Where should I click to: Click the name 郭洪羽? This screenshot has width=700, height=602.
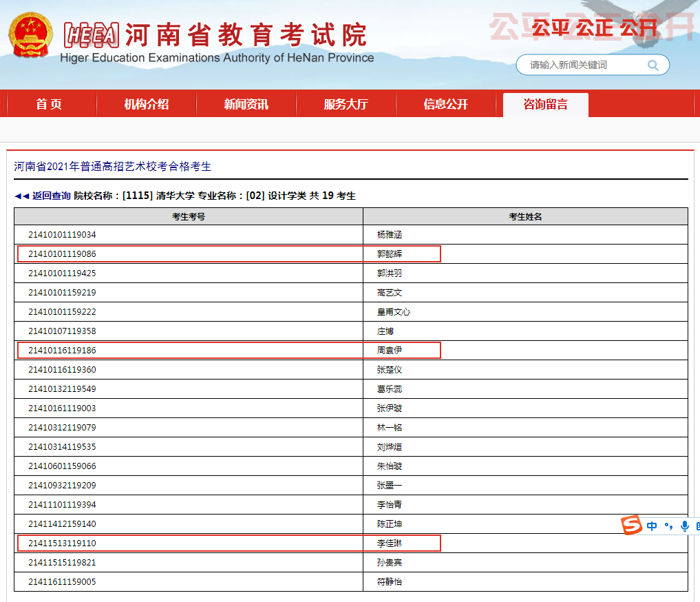[390, 273]
